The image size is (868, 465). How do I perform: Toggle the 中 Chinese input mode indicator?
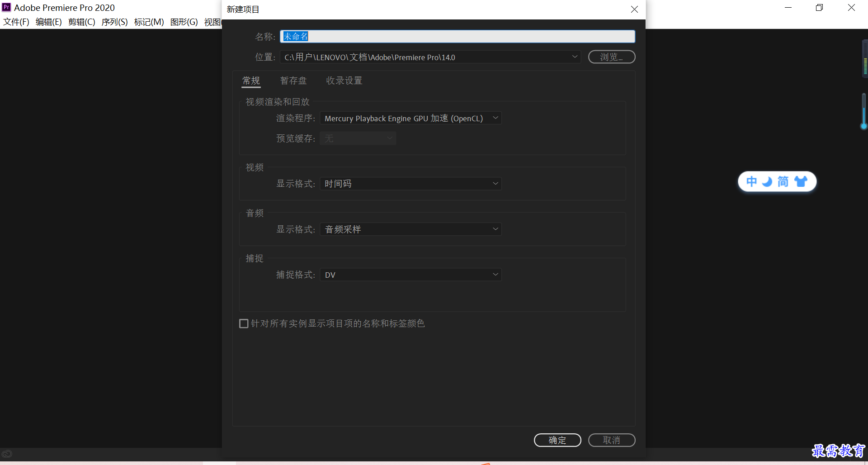pos(751,182)
